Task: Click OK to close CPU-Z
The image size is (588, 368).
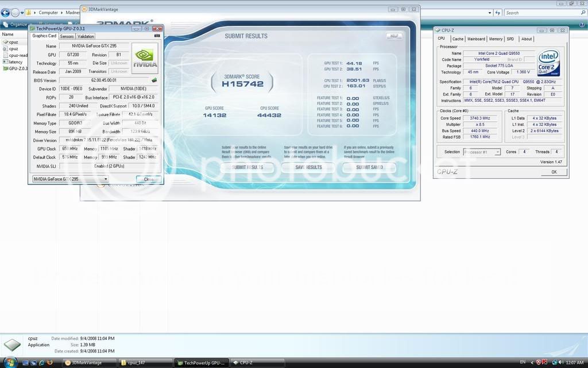Action: (553, 171)
